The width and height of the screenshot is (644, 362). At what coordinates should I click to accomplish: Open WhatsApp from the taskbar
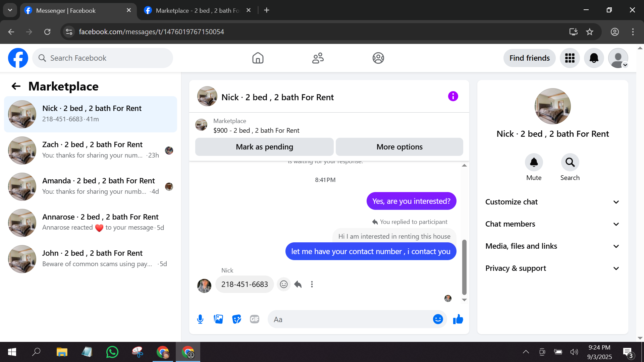[112, 352]
